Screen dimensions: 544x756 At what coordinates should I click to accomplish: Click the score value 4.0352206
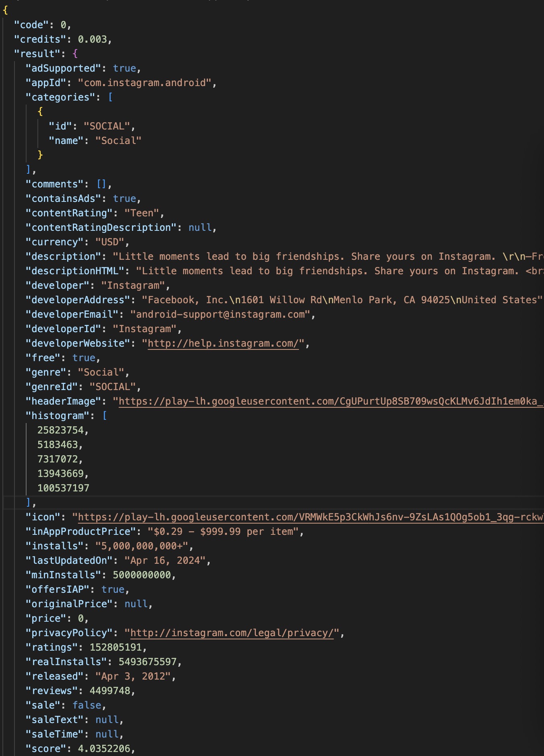click(104, 749)
